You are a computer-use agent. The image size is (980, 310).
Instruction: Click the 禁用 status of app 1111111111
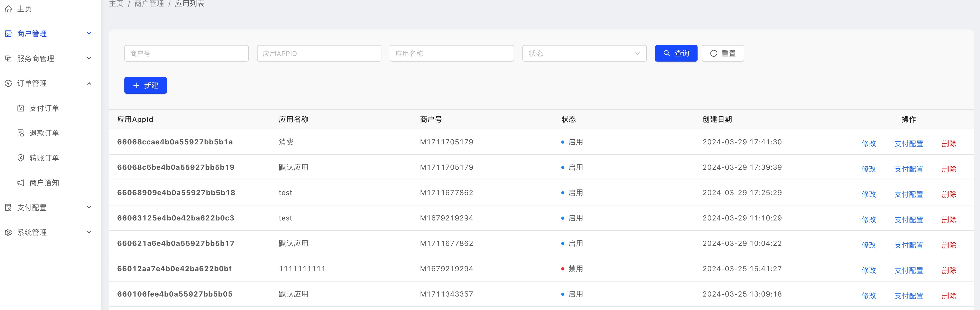pos(572,269)
